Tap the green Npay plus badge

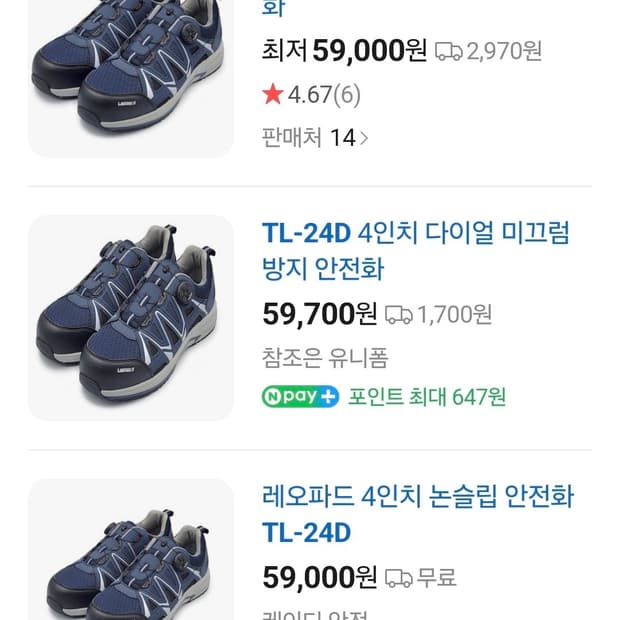click(301, 396)
